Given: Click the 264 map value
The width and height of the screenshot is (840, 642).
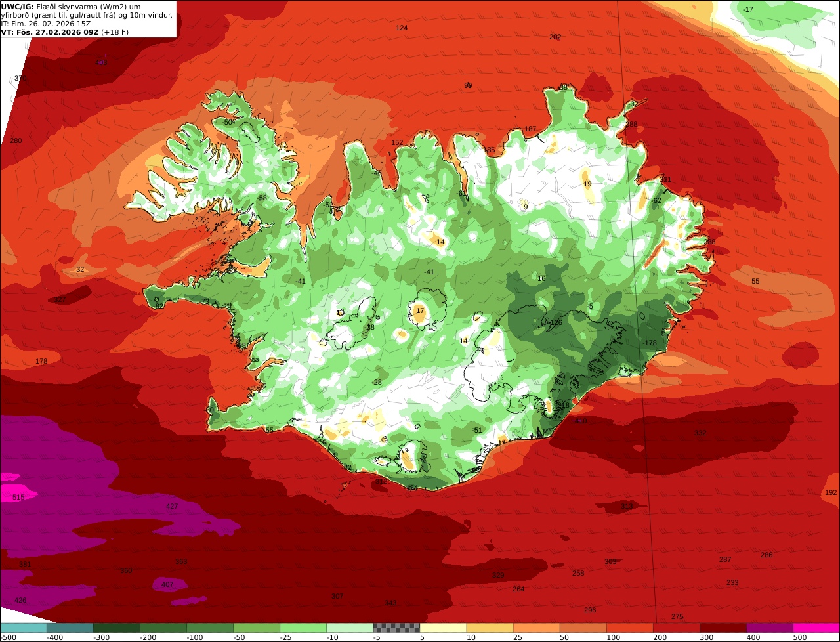Looking at the screenshot, I should (518, 589).
